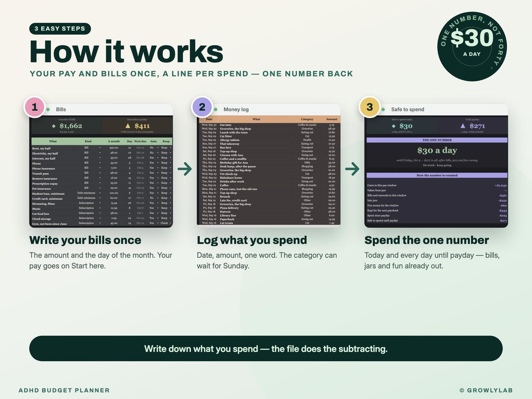The image size is (532, 399).
Task: Click the Write down what you spend banner
Action: 266,348
